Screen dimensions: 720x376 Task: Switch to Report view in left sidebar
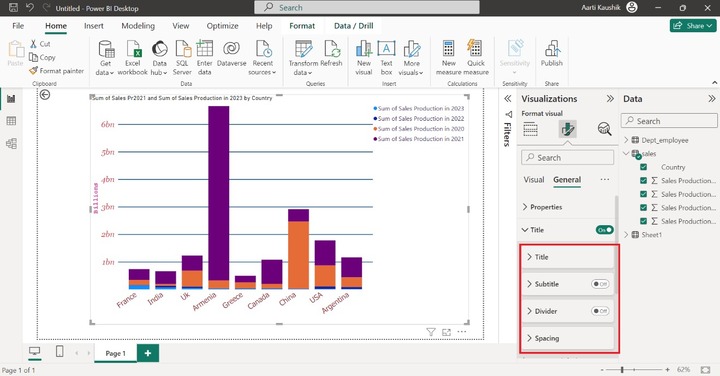(x=11, y=99)
